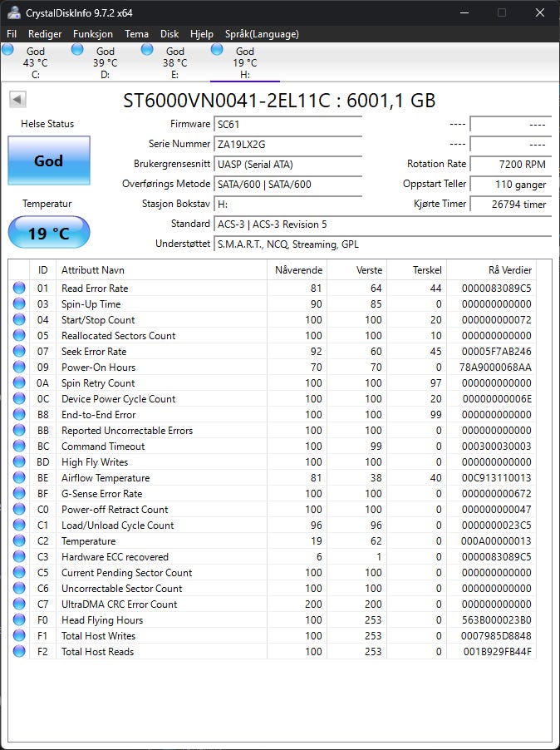Open the Fil menu
Screen dimensions: 560x750
(12, 34)
